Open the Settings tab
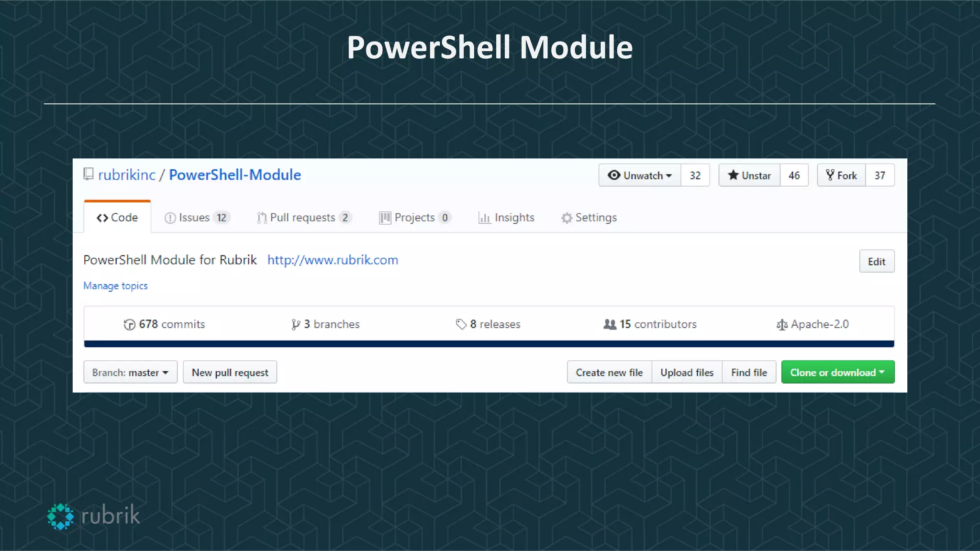 click(x=589, y=218)
